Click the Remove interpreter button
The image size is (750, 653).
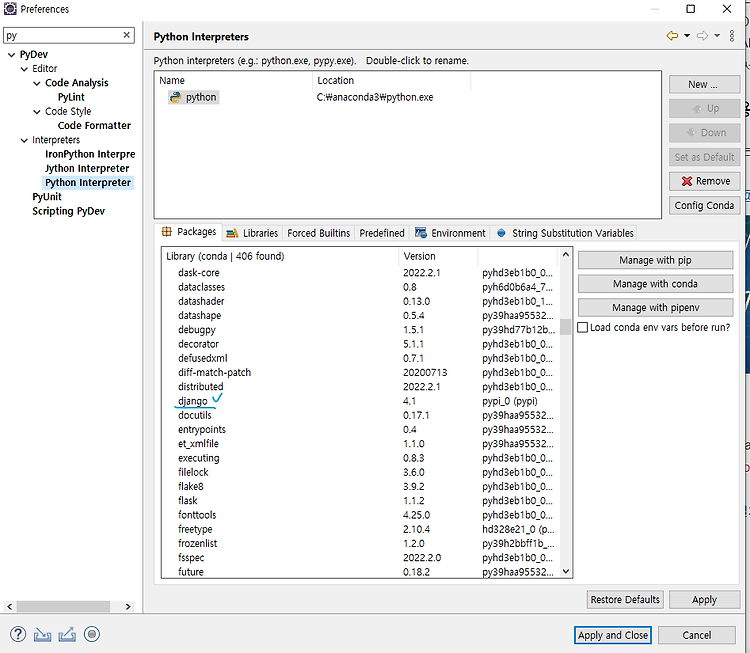[704, 181]
